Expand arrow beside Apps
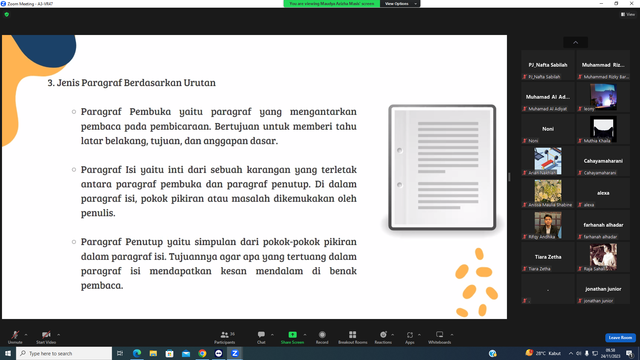This screenshot has height=360, width=640. [x=419, y=335]
